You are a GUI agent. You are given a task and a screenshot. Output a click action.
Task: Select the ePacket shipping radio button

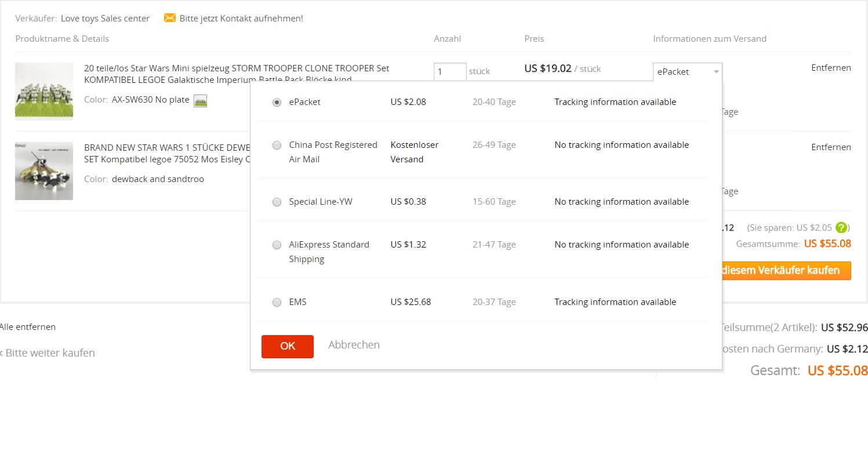click(x=277, y=102)
